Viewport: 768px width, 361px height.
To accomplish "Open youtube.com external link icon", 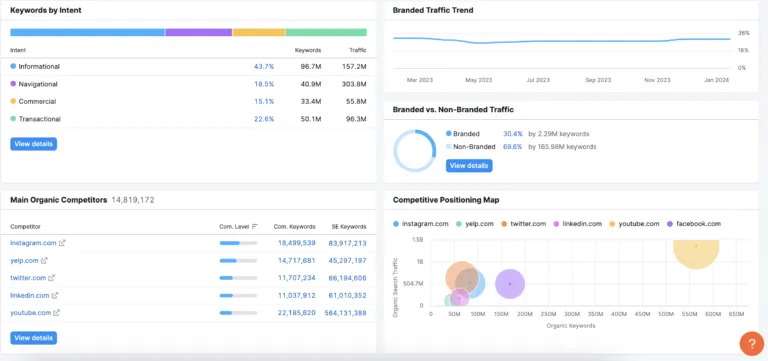I will 56,313.
